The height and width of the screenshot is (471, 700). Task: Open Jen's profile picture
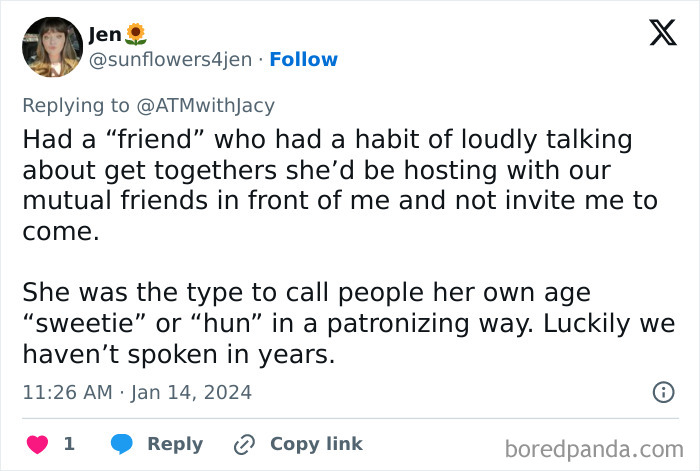point(53,47)
